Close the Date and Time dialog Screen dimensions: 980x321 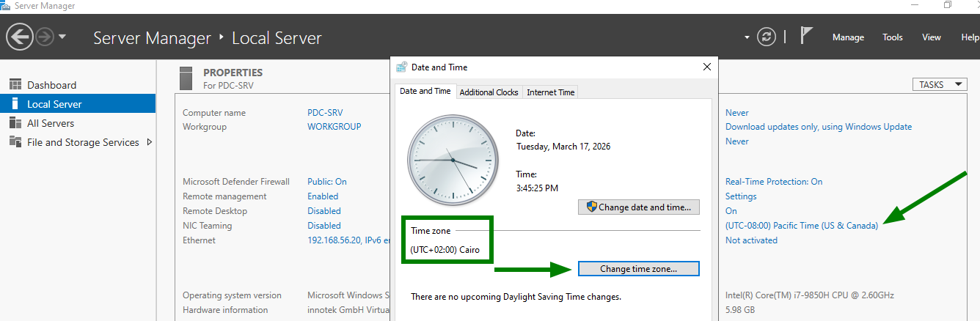pos(707,67)
